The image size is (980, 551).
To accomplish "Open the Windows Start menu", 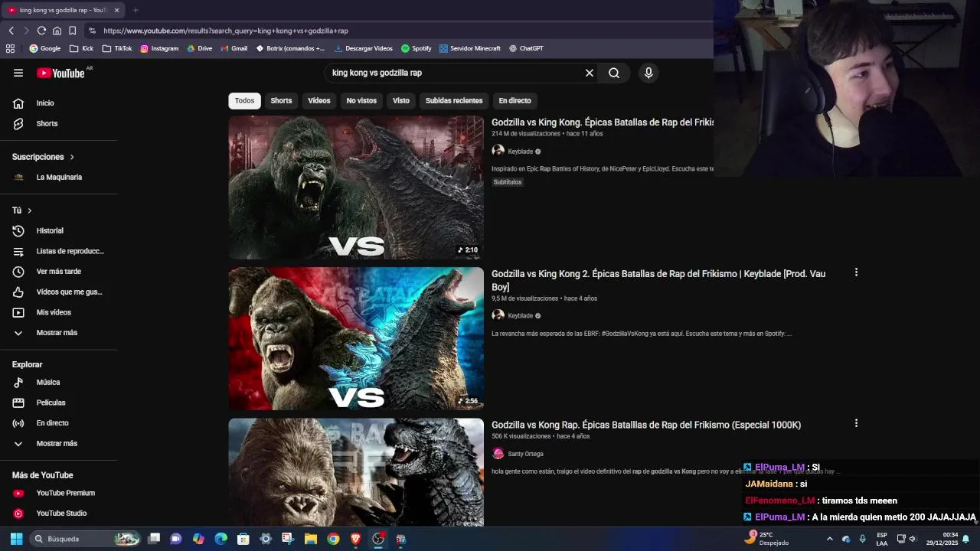I will click(16, 539).
